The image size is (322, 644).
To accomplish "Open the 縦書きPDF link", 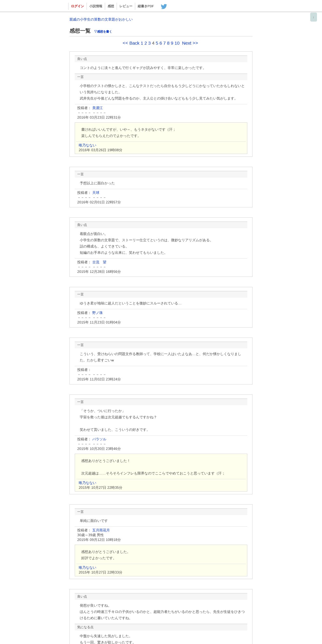I will point(146,6).
